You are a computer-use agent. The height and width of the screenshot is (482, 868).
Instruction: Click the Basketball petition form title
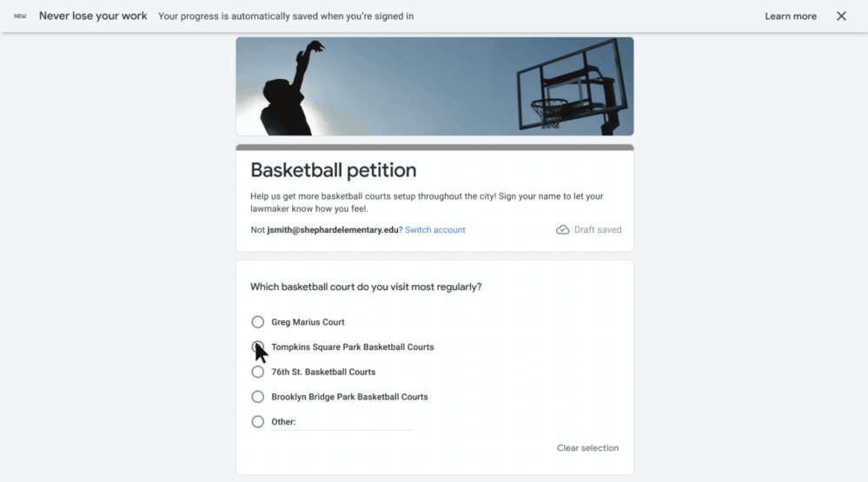pos(333,170)
